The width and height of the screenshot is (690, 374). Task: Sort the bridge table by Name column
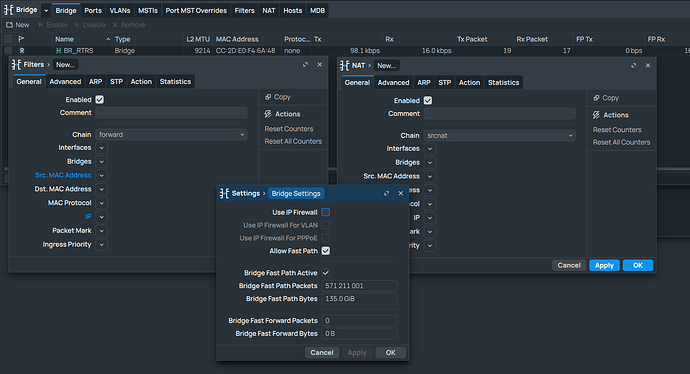pyautogui.click(x=82, y=39)
